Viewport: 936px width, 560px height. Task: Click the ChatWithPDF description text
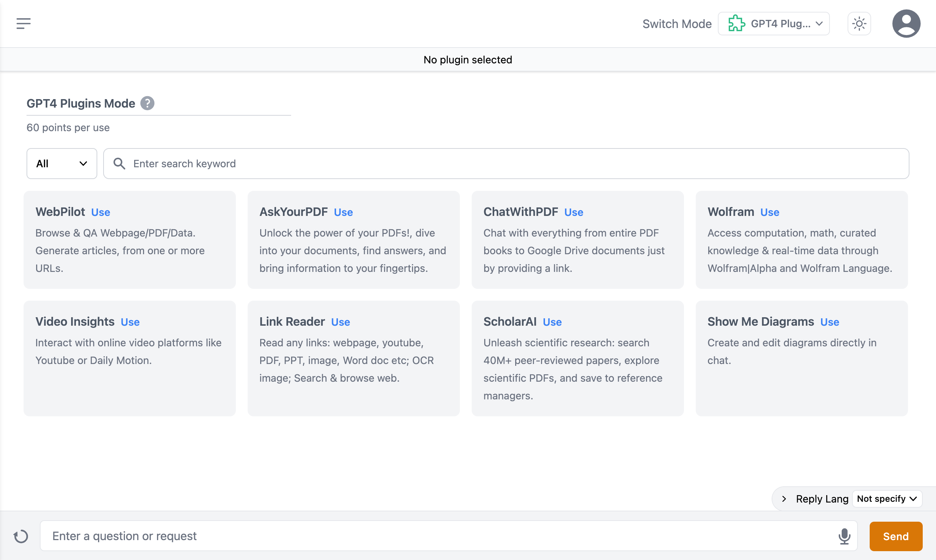point(574,251)
